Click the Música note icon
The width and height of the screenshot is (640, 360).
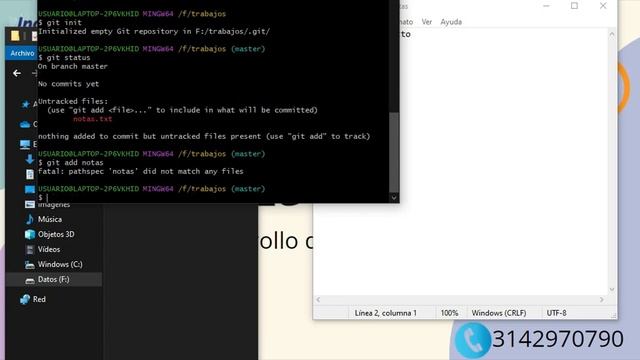(30, 219)
